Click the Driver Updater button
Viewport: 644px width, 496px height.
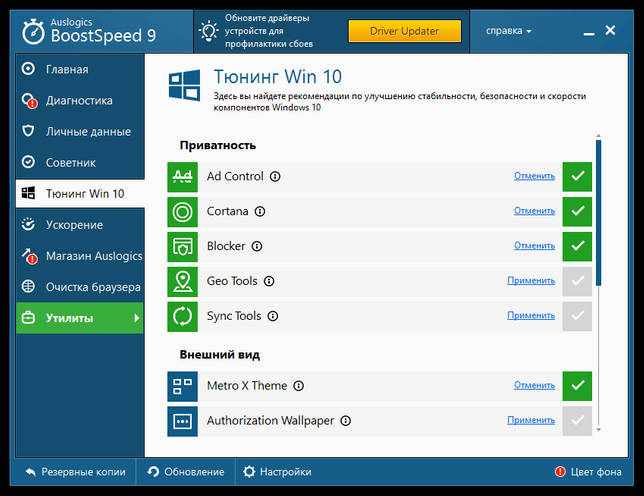click(x=405, y=31)
